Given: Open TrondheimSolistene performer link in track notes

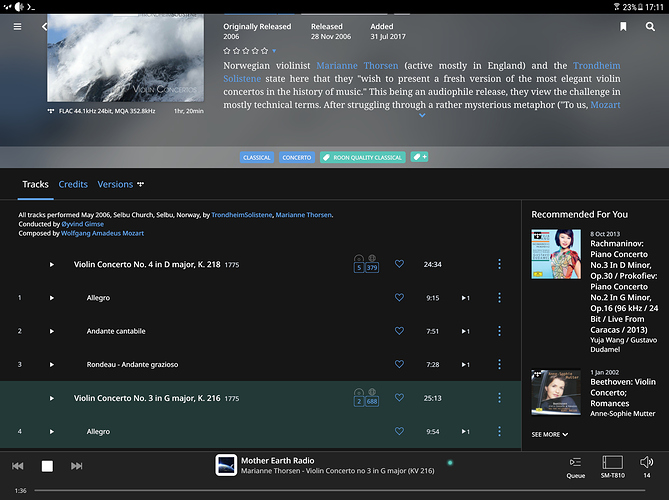Looking at the screenshot, I should [x=241, y=215].
